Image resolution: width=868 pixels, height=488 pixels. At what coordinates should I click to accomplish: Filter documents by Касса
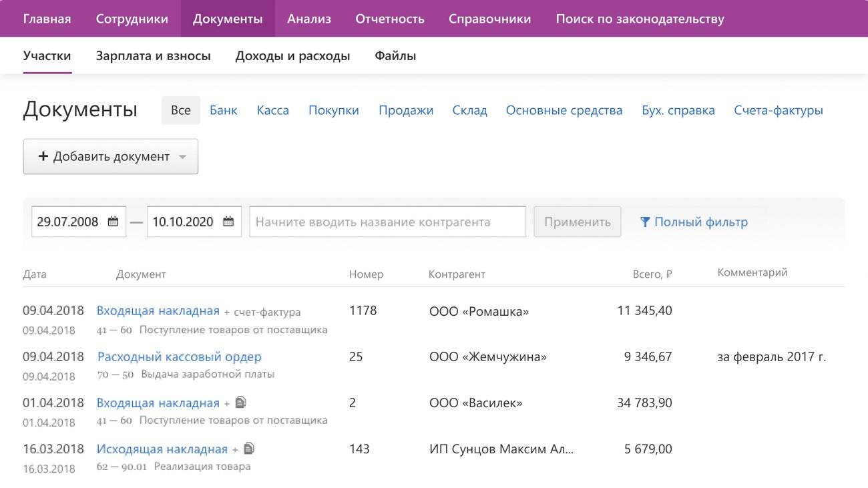pos(272,110)
